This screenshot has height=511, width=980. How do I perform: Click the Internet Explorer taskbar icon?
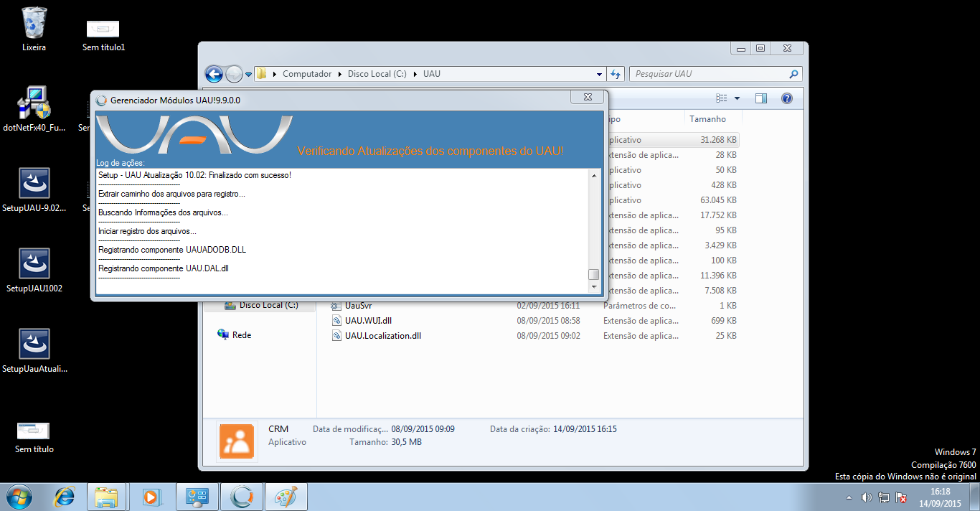65,496
